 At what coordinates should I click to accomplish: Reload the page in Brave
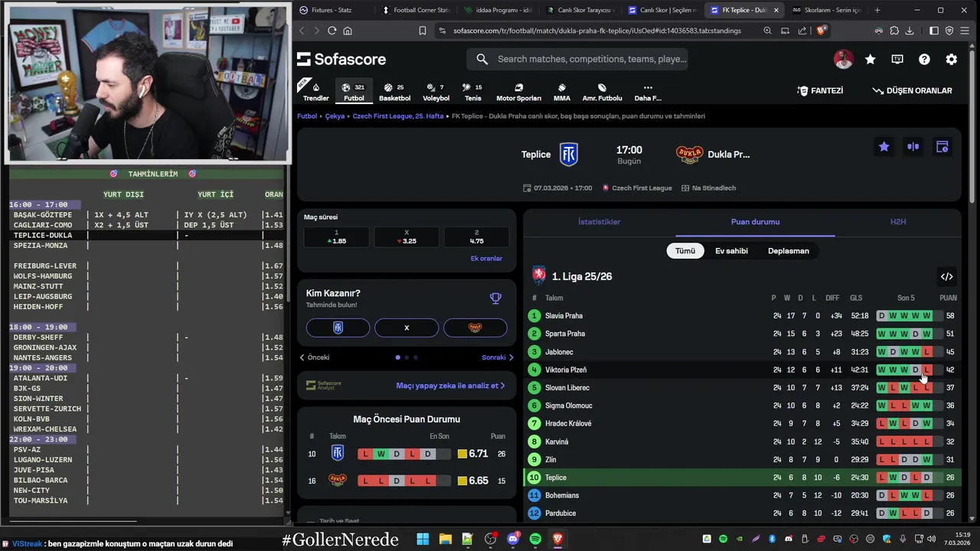tap(332, 31)
